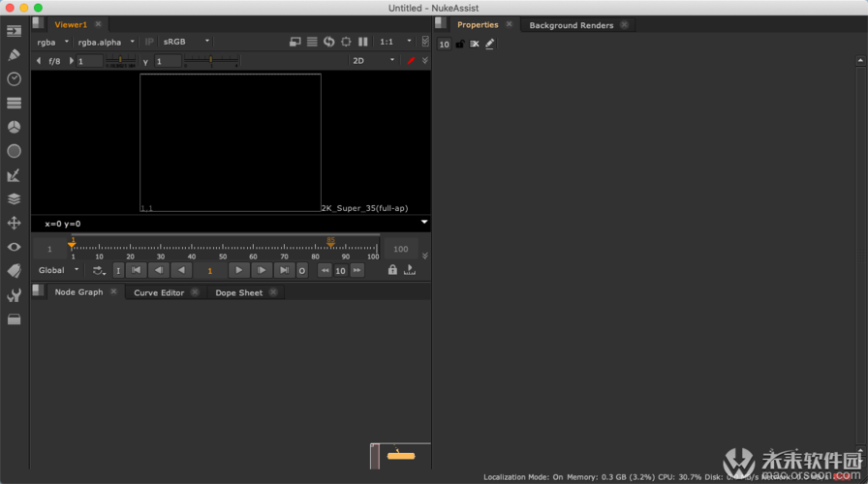Set the in point with I button
The width and height of the screenshot is (868, 484).
click(x=118, y=270)
